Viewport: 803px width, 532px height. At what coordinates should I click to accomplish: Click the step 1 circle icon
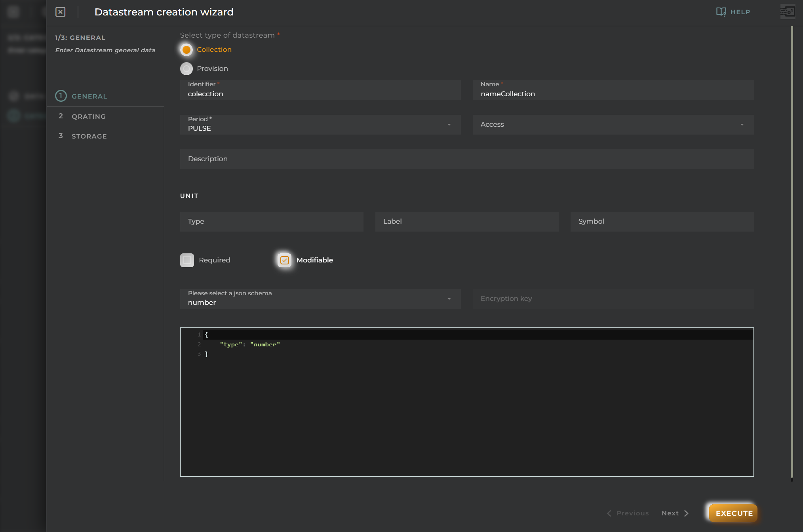61,96
